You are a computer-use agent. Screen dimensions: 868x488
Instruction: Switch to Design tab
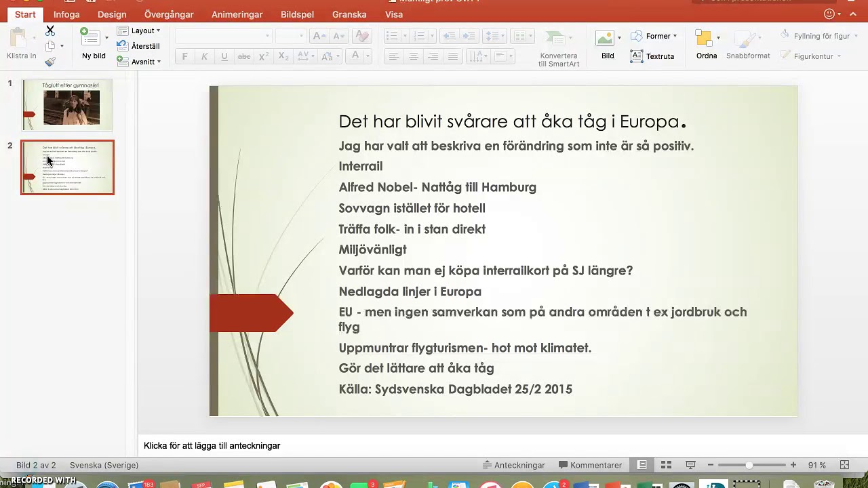[112, 14]
